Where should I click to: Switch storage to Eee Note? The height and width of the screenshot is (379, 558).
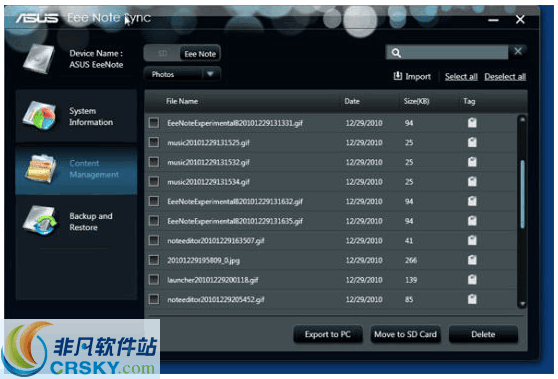(x=200, y=54)
